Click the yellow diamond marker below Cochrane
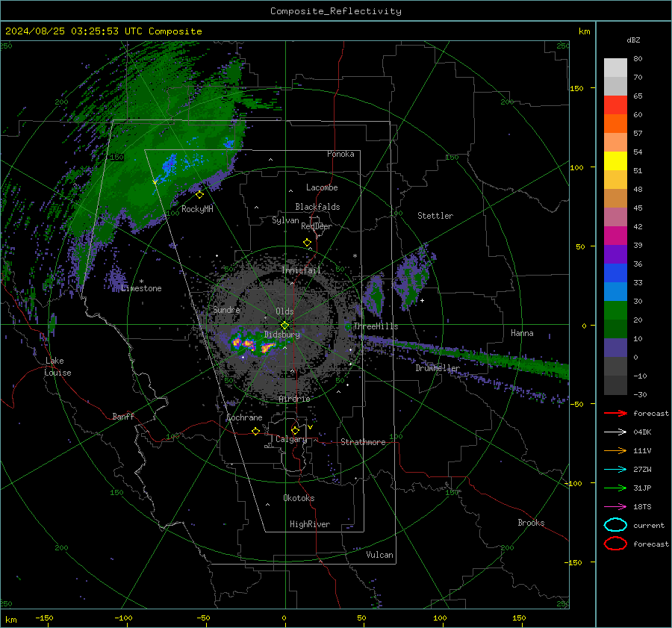This screenshot has width=672, height=628. point(256,431)
